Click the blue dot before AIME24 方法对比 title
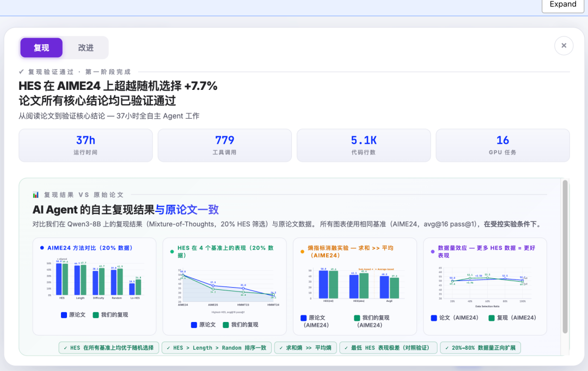The image size is (588, 371). (42, 248)
